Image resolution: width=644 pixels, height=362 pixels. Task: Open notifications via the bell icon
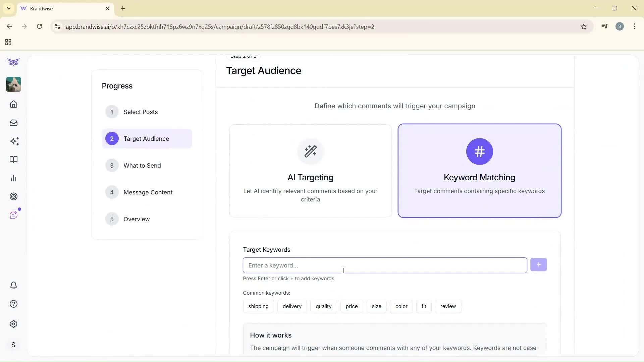pyautogui.click(x=13, y=285)
